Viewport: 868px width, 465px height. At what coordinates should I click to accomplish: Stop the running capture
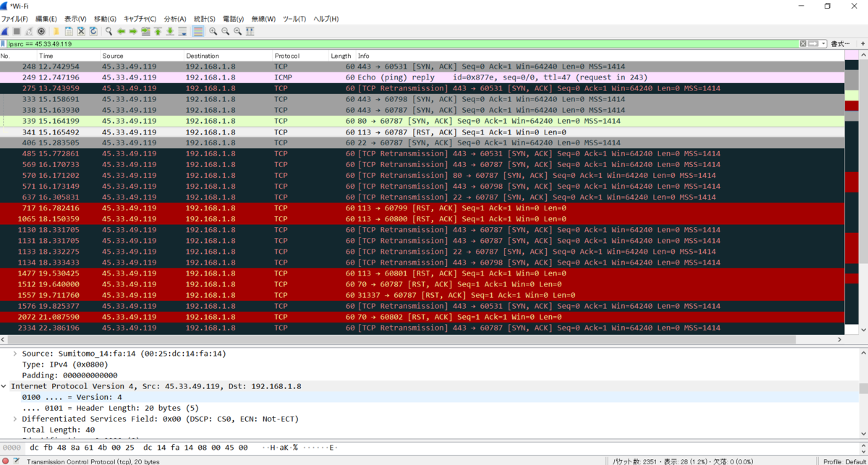tap(17, 31)
